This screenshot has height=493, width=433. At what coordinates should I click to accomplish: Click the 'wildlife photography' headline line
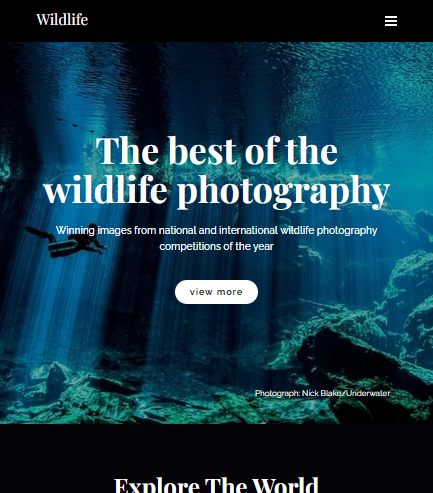tap(217, 191)
